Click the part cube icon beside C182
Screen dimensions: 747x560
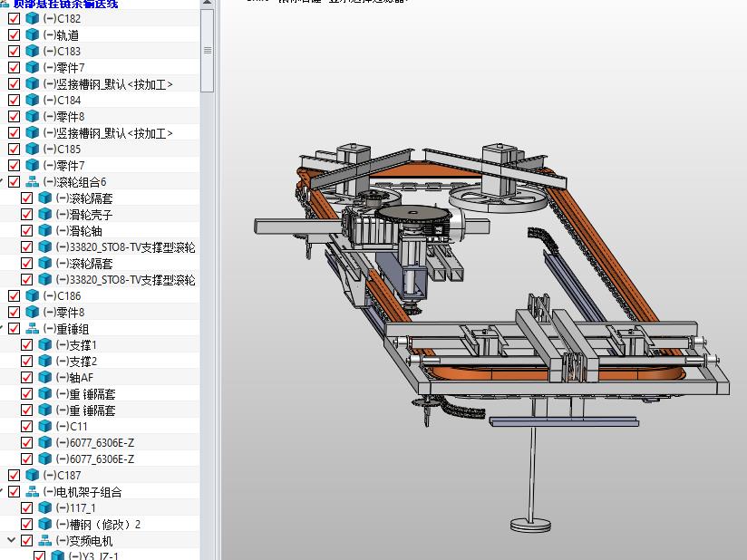coord(33,18)
